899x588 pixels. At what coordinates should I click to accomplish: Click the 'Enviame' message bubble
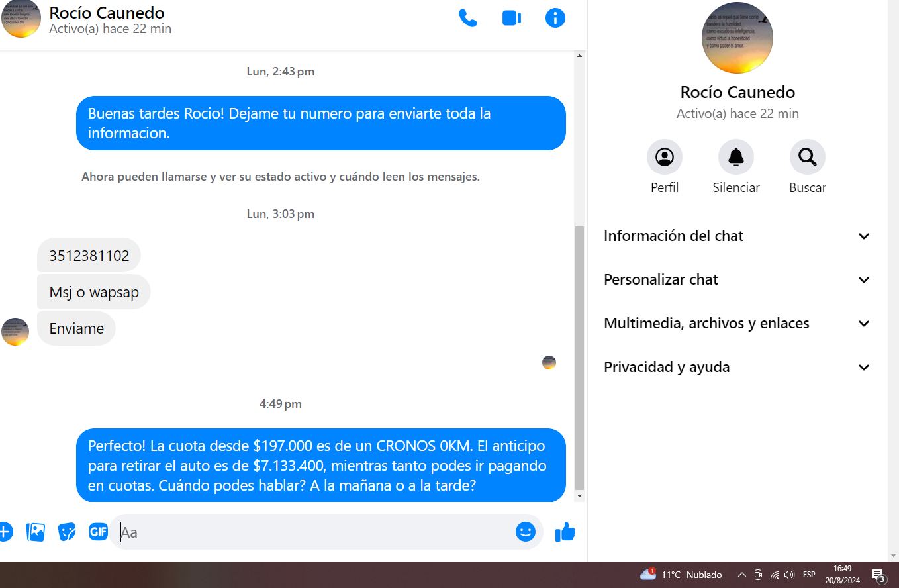(76, 328)
